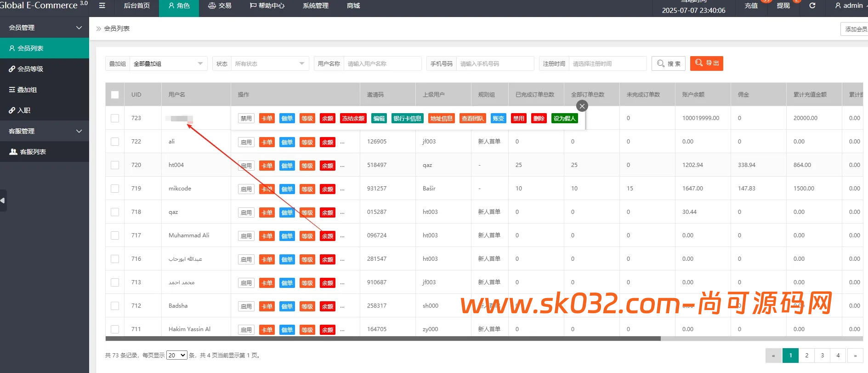This screenshot has width=868, height=373.
Task: Open the 所有状态 status dropdown
Action: (269, 63)
